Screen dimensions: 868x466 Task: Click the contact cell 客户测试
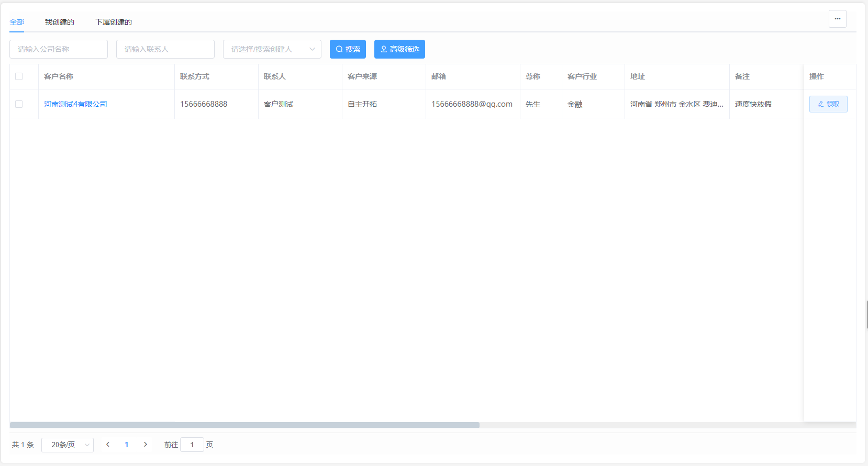point(279,104)
